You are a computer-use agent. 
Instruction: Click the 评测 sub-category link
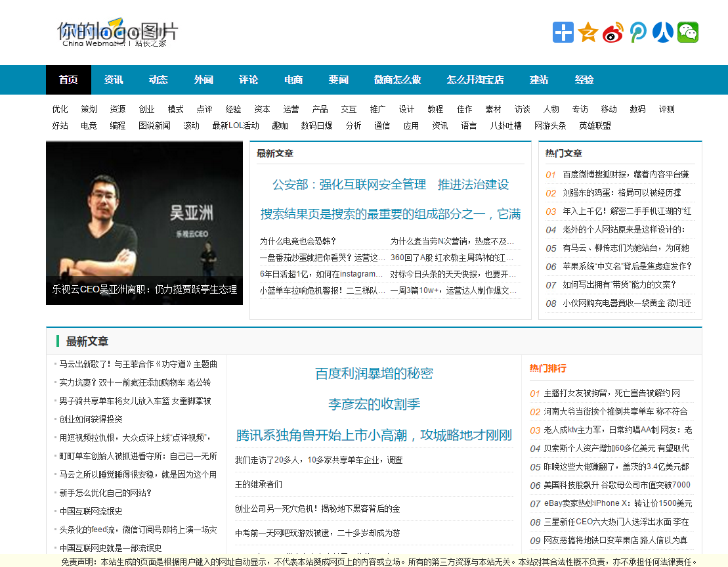(667, 109)
